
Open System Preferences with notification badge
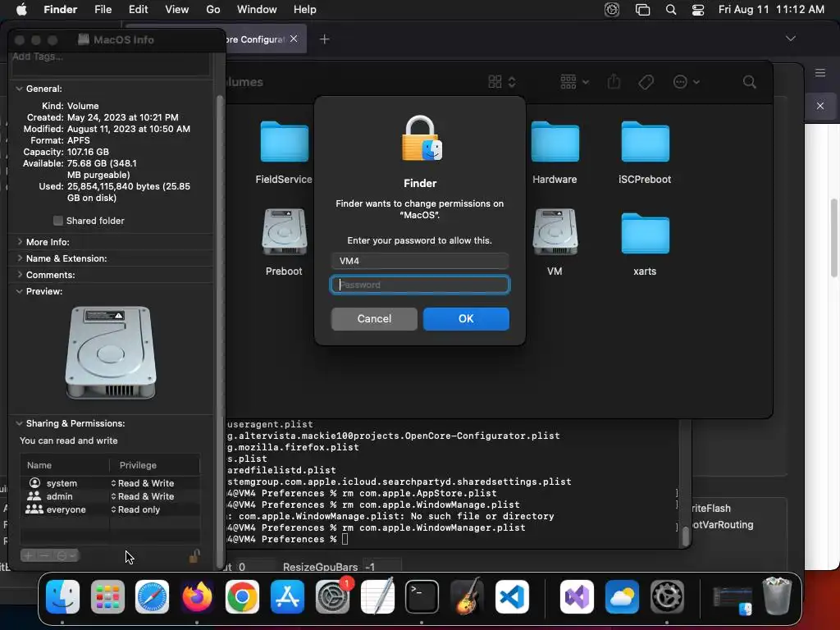pos(332,597)
